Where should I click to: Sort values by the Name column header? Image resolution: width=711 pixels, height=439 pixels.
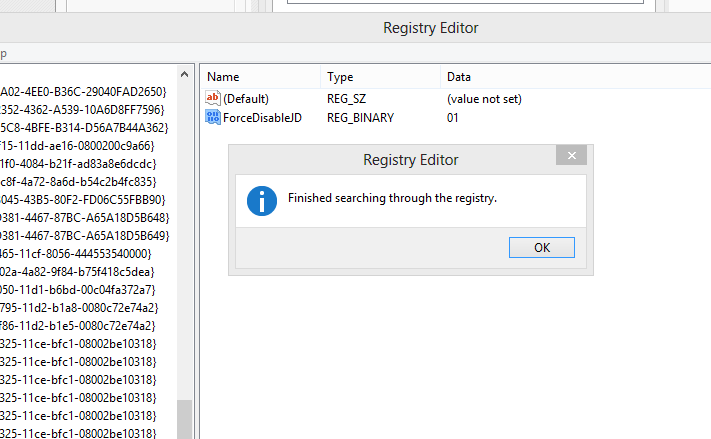coord(261,77)
